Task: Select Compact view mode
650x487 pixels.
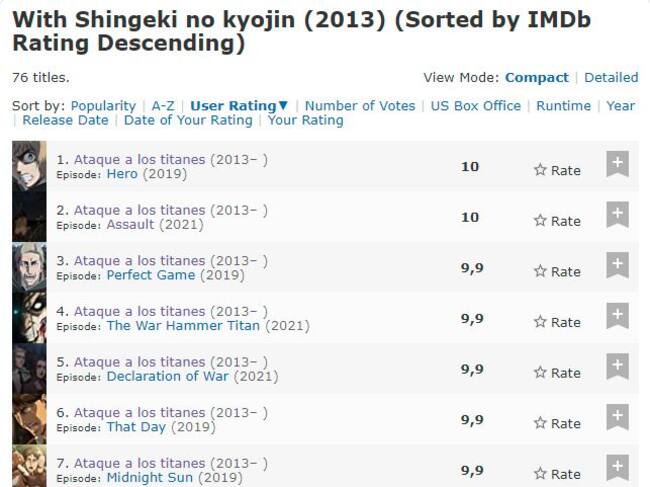Action: 536,78
